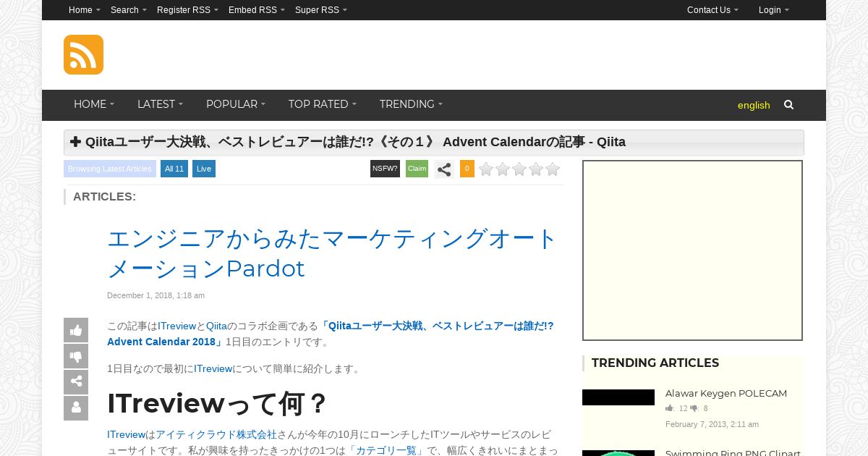This screenshot has width=868, height=456.
Task: Rate feed with second star
Action: click(503, 169)
